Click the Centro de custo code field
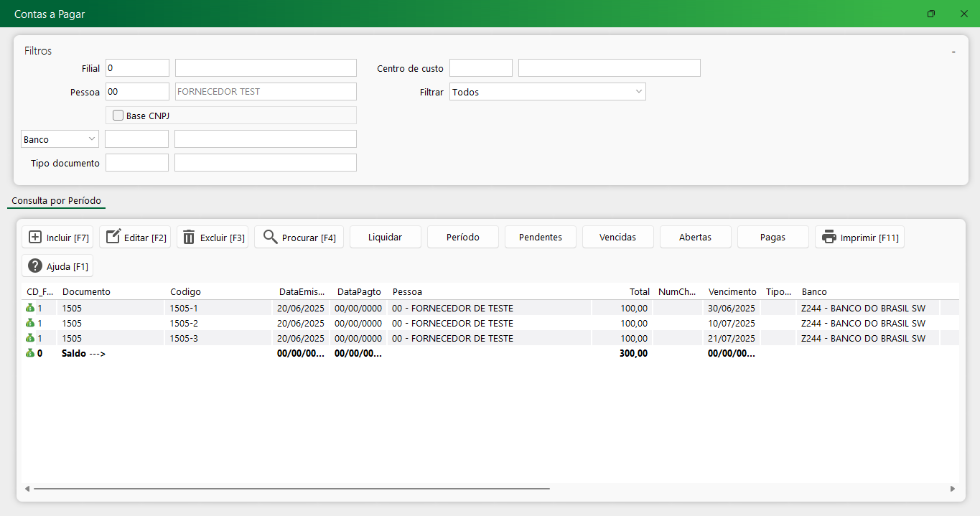The height and width of the screenshot is (516, 980). tap(480, 68)
